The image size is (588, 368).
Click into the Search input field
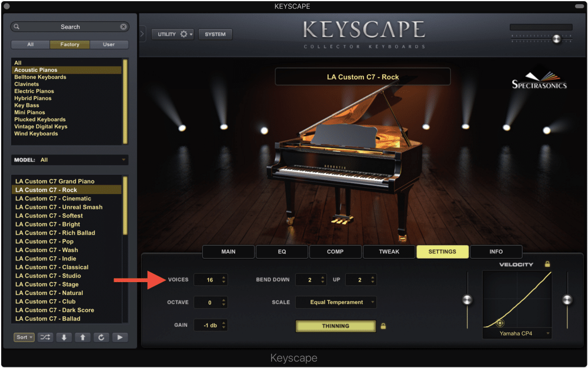click(x=70, y=26)
